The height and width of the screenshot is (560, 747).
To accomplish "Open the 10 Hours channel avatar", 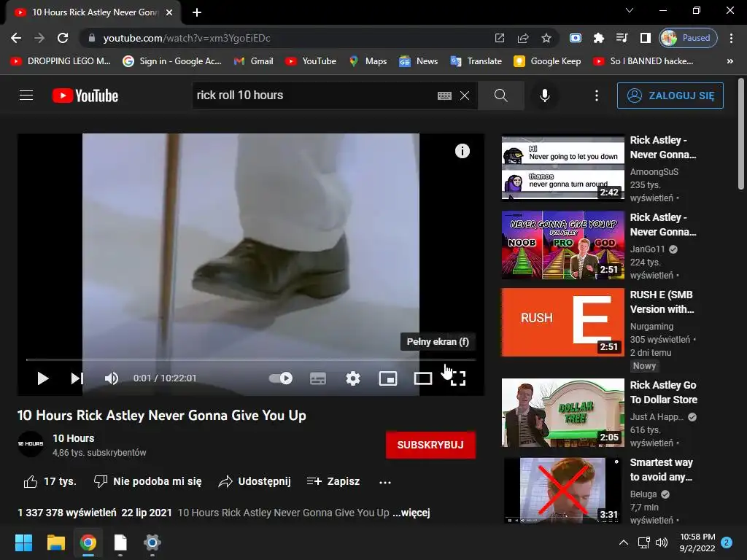I will pos(31,444).
